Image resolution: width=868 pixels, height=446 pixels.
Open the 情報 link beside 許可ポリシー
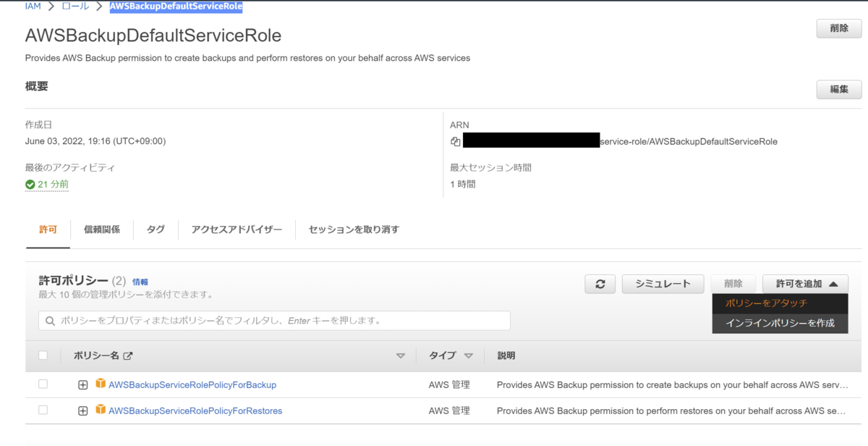click(140, 282)
